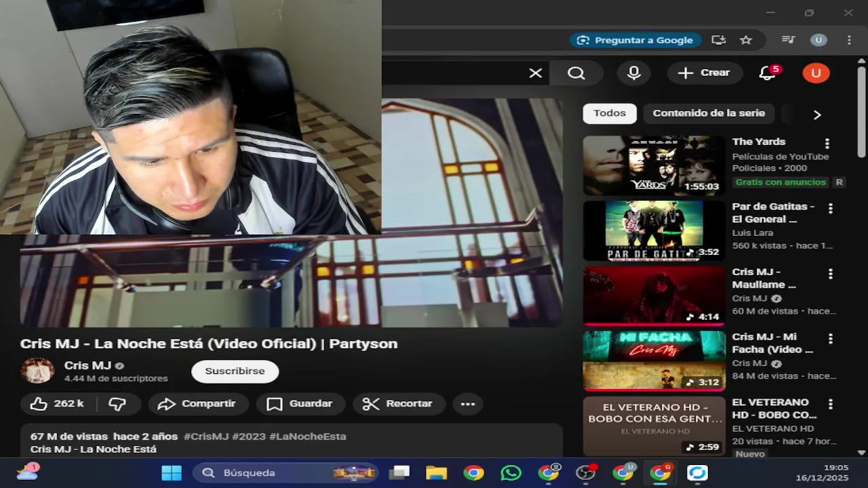Start voice search with the microphone icon

pyautogui.click(x=634, y=73)
